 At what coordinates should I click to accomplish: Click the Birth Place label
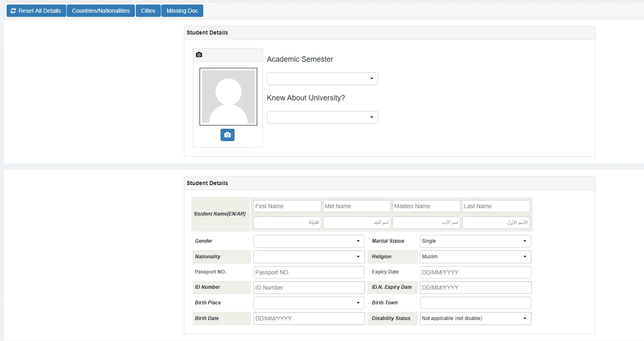click(x=208, y=303)
